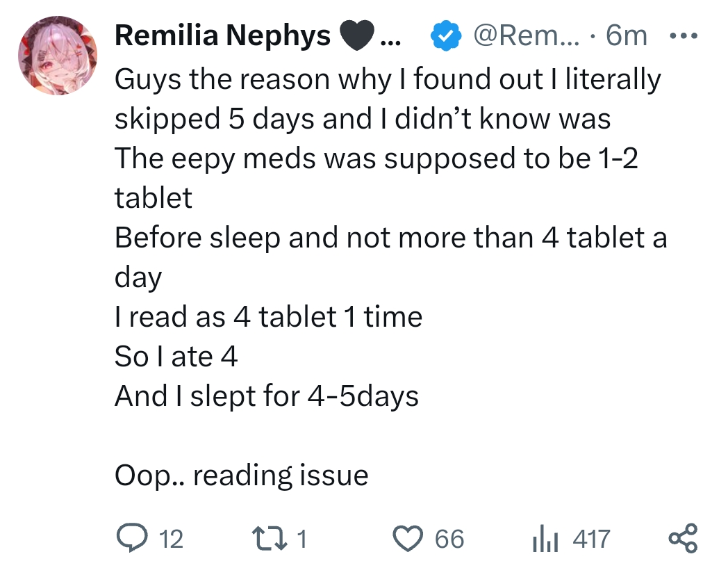Open view analytics bar chart icon

click(x=545, y=539)
